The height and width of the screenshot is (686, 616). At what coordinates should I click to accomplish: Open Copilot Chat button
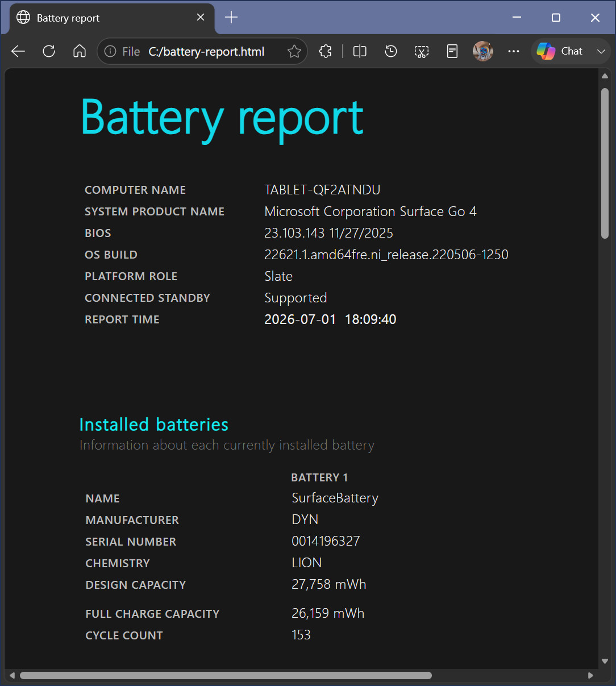(x=560, y=51)
